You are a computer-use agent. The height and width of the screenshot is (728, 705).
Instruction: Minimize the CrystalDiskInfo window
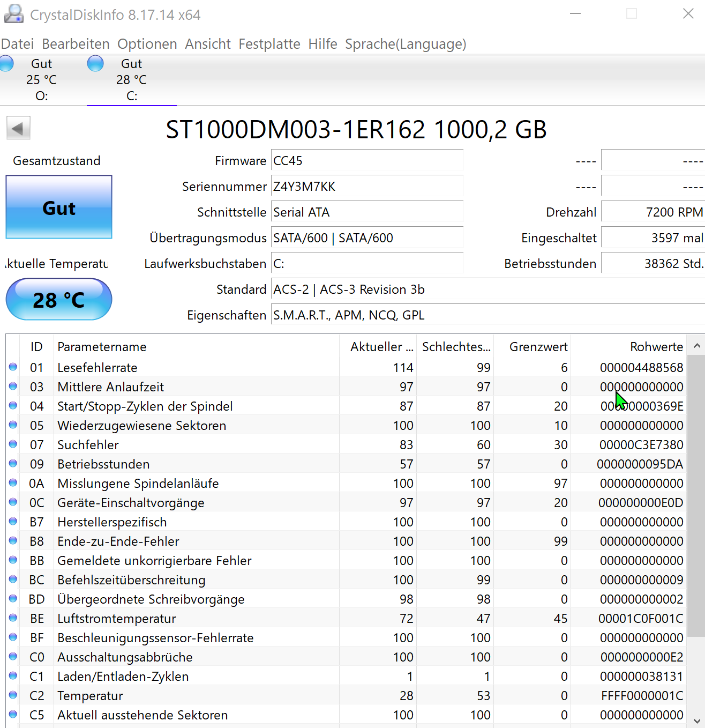click(575, 14)
